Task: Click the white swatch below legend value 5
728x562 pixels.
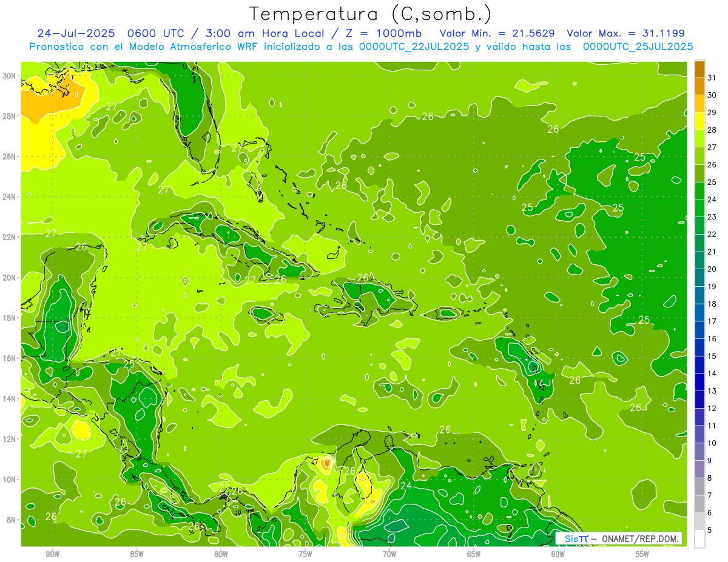Action: point(699,538)
